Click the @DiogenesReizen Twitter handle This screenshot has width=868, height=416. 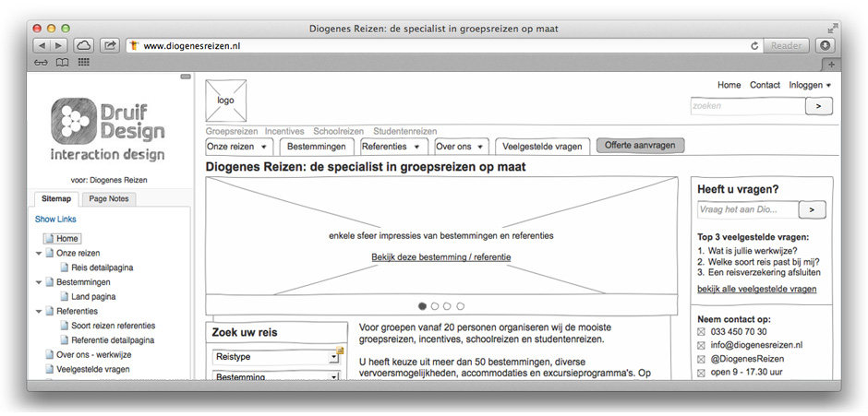tap(747, 359)
